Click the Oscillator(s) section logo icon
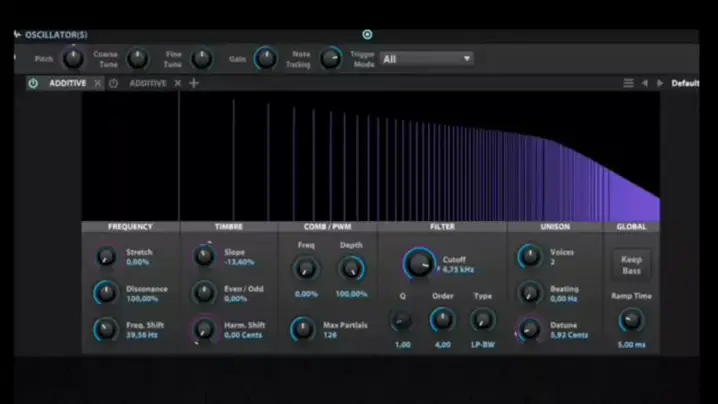The width and height of the screenshot is (718, 404). click(17, 34)
